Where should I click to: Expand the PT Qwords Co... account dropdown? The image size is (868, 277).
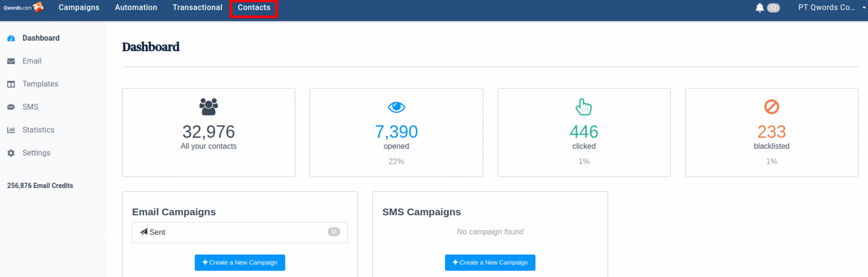[x=831, y=7]
